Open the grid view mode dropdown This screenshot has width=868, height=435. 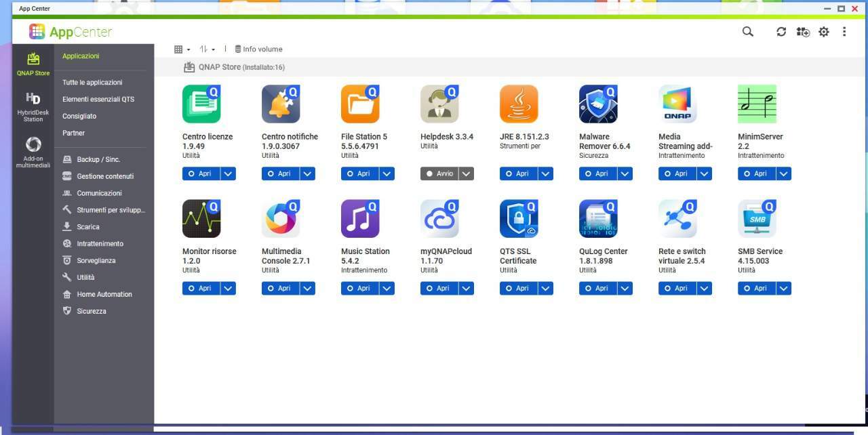tap(182, 49)
